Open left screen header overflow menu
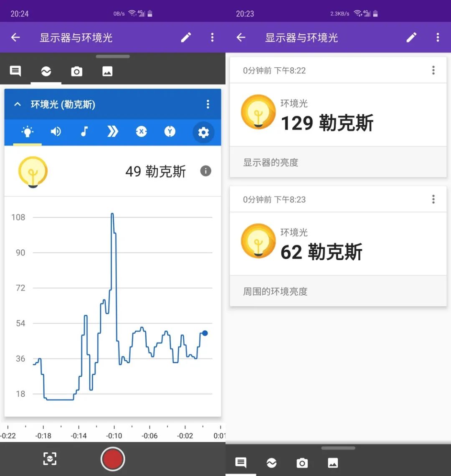 (x=212, y=37)
